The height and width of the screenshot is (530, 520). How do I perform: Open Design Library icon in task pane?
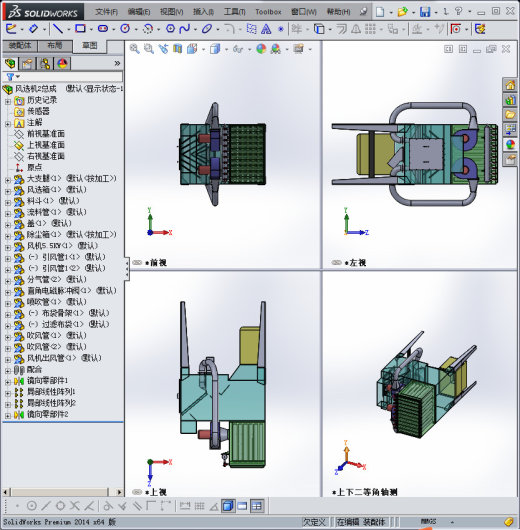tap(510, 100)
